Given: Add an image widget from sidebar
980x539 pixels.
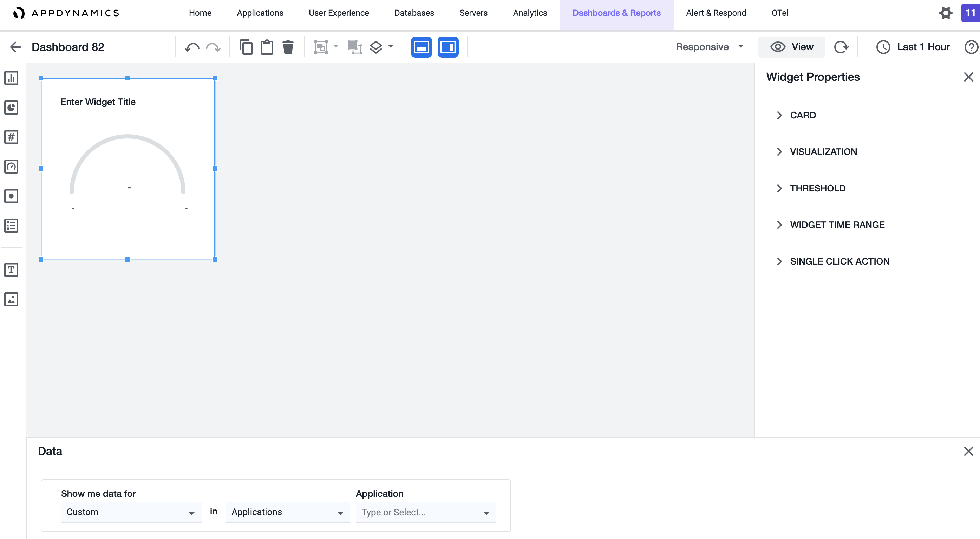Looking at the screenshot, I should 11,300.
